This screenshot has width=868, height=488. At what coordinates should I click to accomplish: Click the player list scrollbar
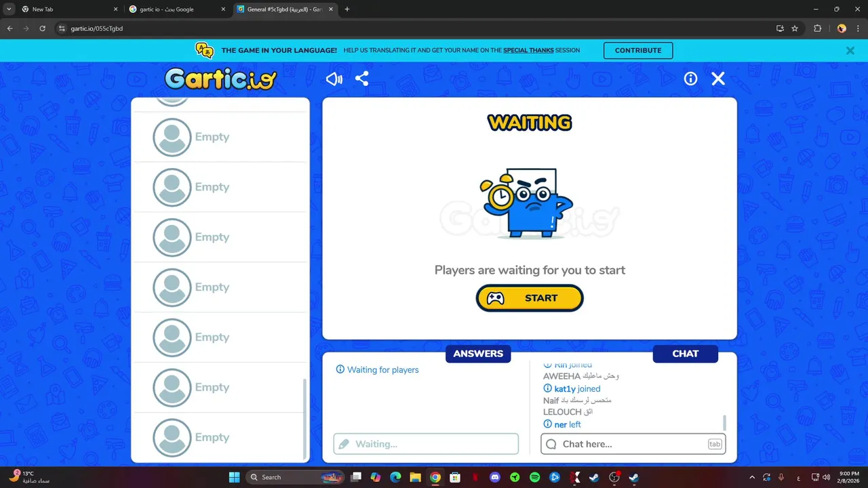(x=304, y=419)
